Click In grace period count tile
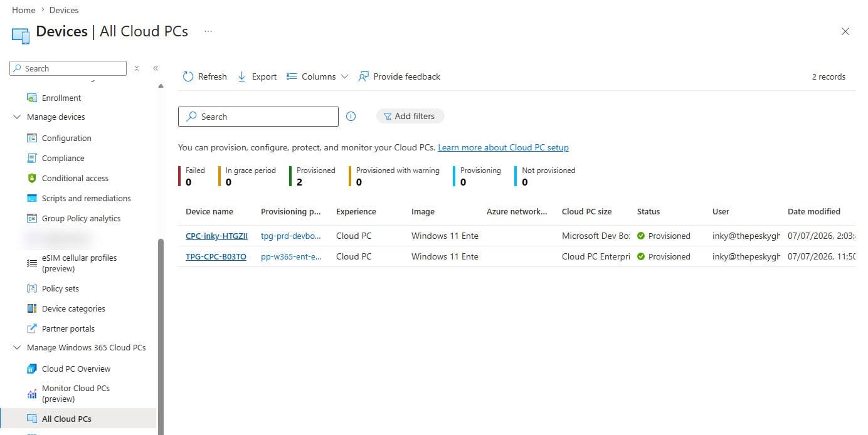This screenshot has height=435, width=868. (247, 176)
